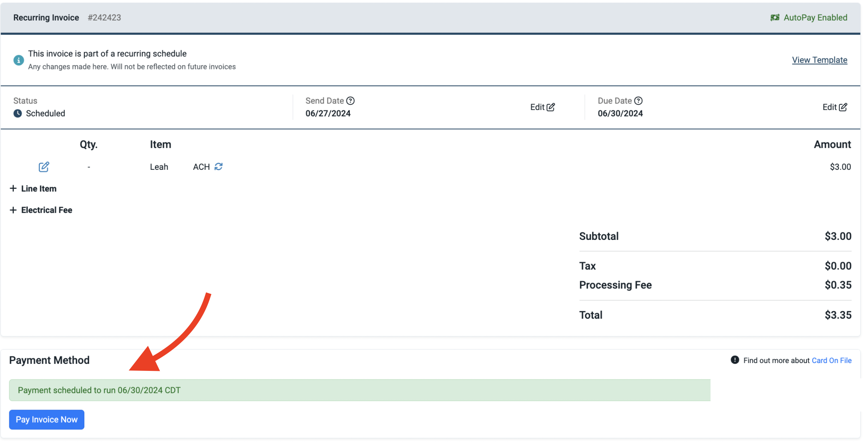This screenshot has height=447, width=868.
Task: Open the Due Date help question icon
Action: coord(638,101)
